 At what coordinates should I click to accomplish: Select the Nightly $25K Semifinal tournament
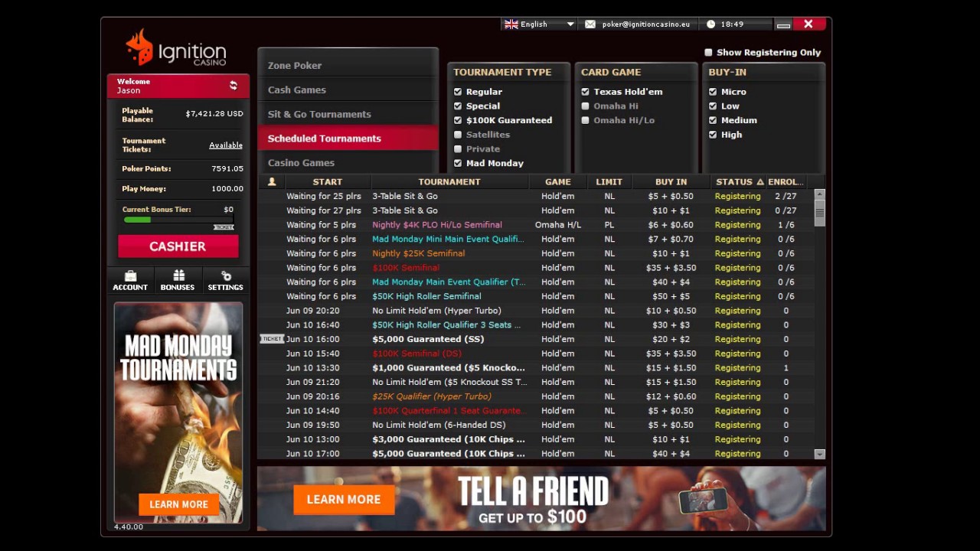coord(536,253)
